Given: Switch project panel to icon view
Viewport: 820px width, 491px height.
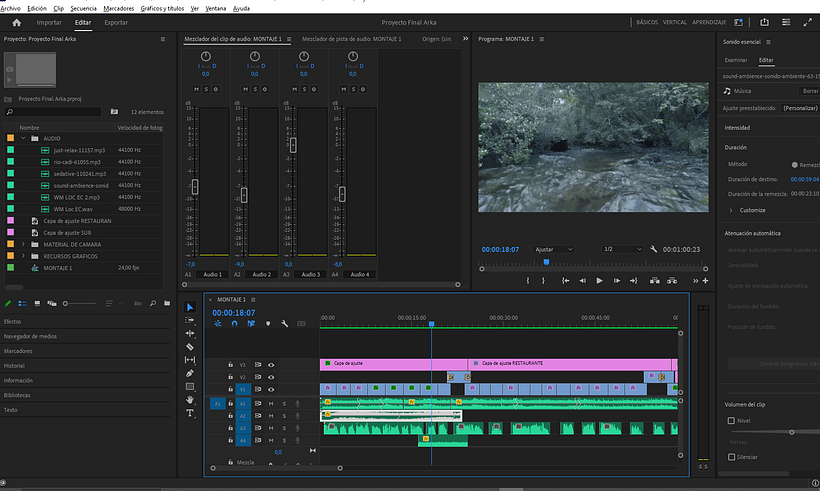Looking at the screenshot, I should pos(37,303).
